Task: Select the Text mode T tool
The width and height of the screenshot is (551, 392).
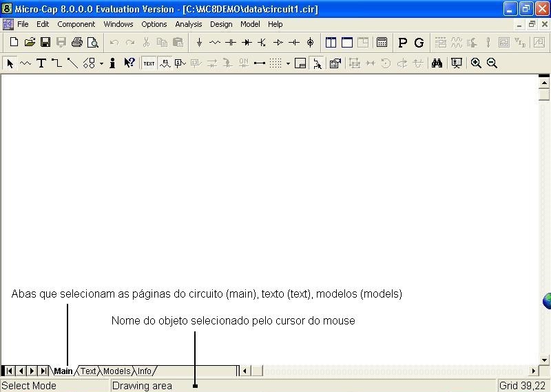Action: pos(41,63)
